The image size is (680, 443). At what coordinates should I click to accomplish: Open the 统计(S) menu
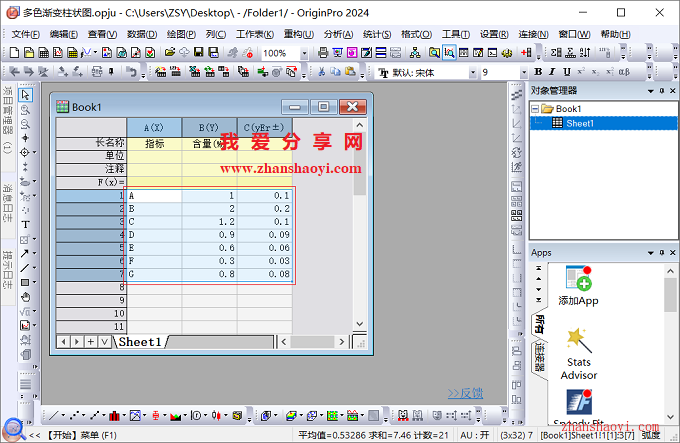point(377,34)
